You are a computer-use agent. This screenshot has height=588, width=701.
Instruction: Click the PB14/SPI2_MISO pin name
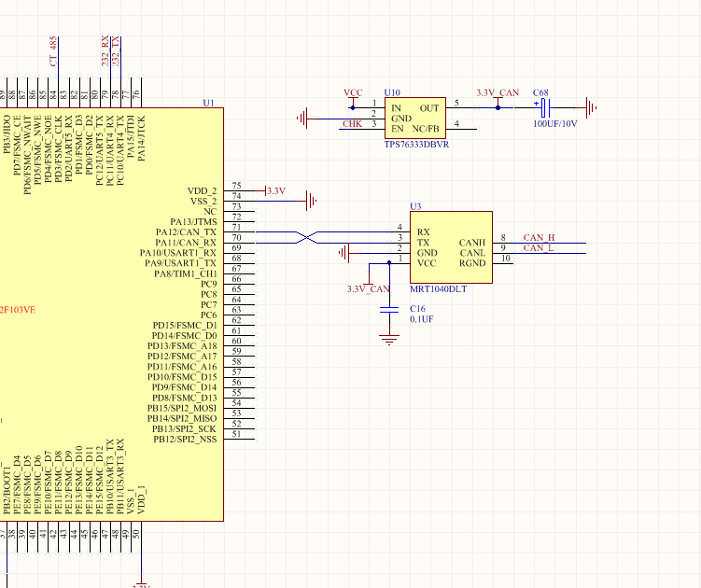tap(182, 418)
